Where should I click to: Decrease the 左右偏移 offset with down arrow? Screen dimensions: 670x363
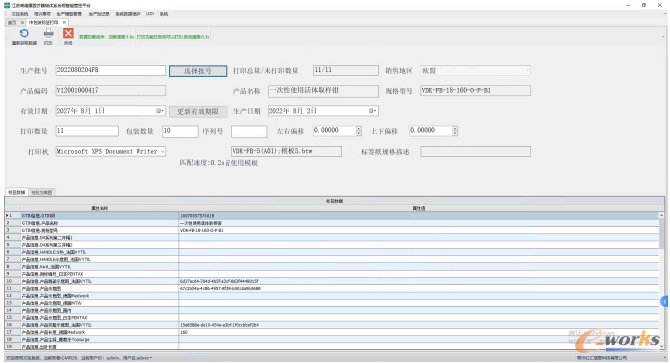[x=359, y=133]
